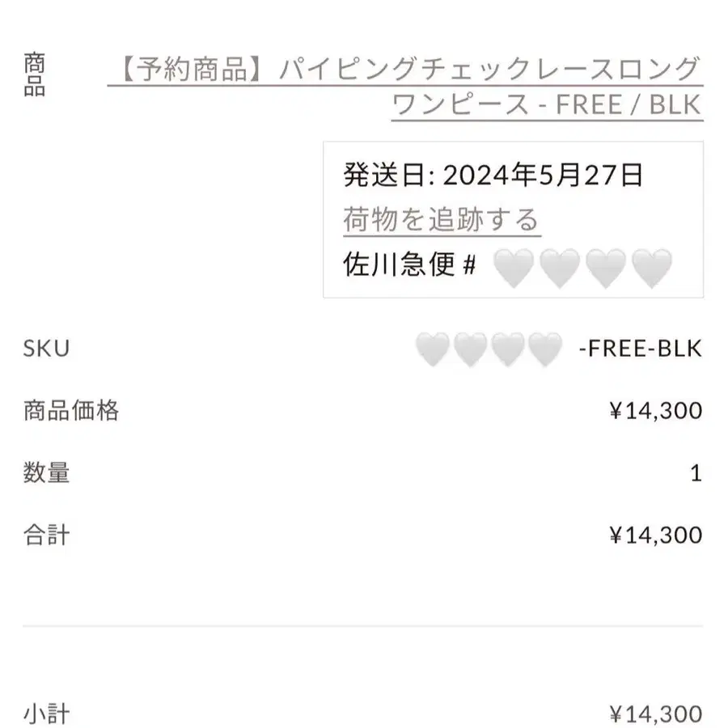Click the ワンピース - FREE / BLK link line
The image size is (728, 728).
pos(547,104)
